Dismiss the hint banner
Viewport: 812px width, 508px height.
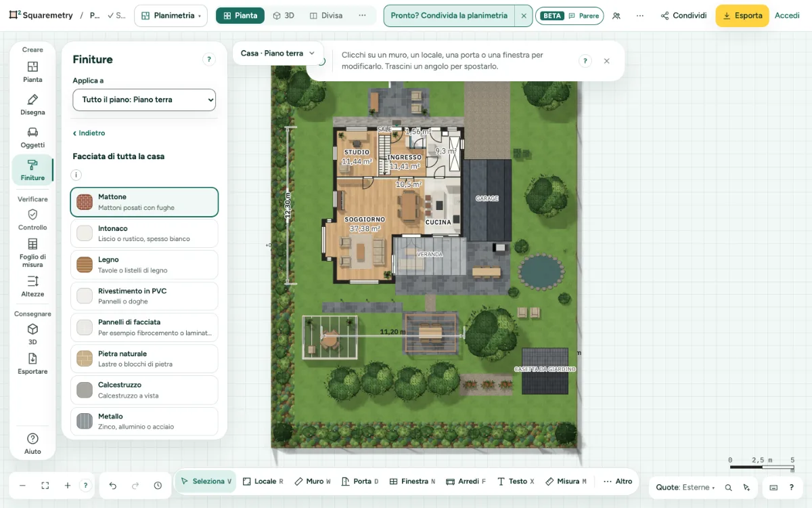606,61
